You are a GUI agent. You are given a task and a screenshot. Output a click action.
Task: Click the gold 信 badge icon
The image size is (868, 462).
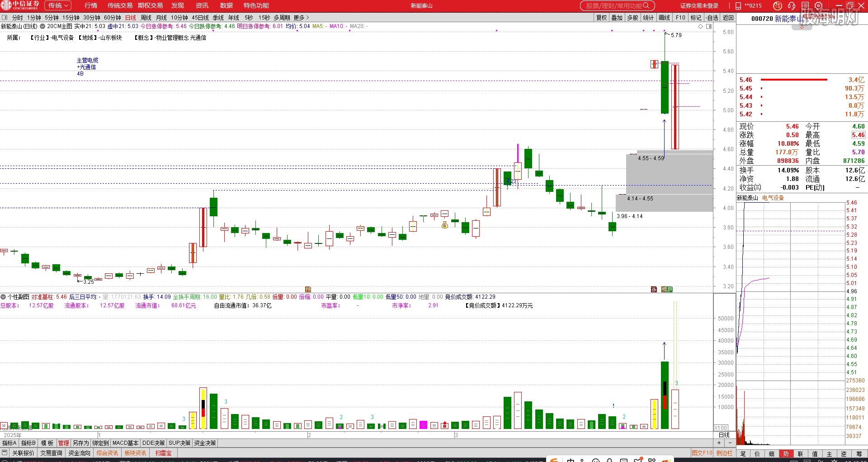[x=778, y=6]
